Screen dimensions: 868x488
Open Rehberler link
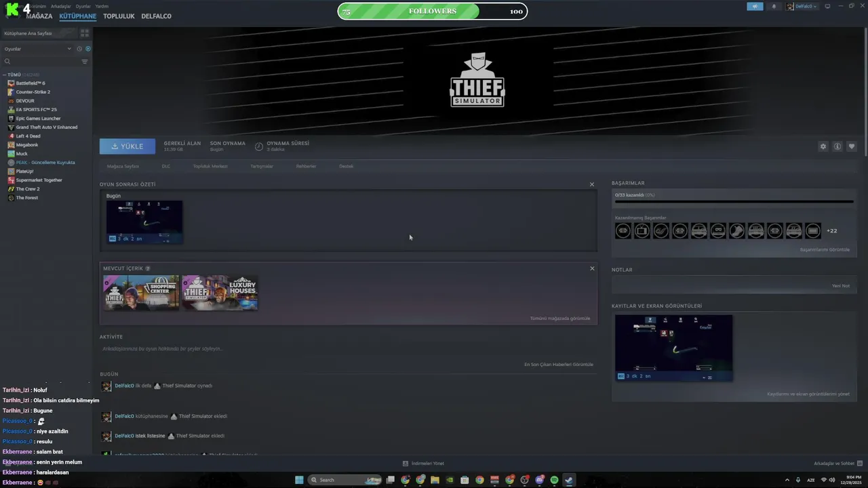(x=306, y=166)
